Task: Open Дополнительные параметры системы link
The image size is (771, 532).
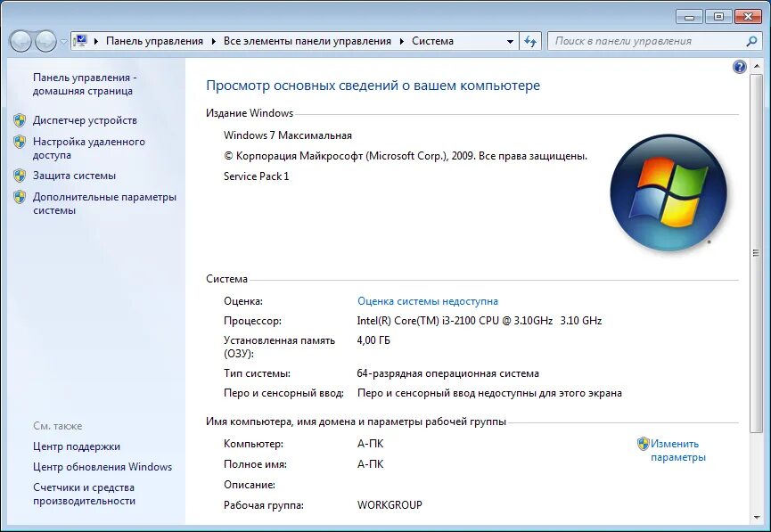Action: (x=104, y=203)
